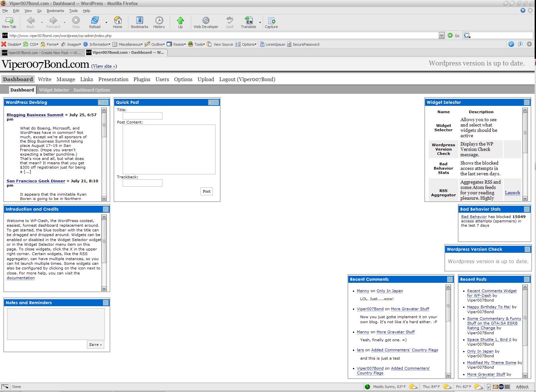The height and width of the screenshot is (392, 536).
Task: Reload the current page
Action: (x=95, y=22)
